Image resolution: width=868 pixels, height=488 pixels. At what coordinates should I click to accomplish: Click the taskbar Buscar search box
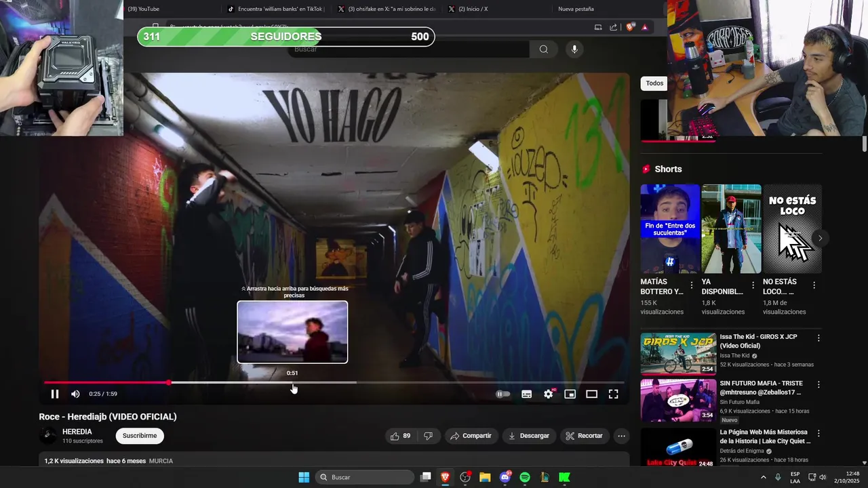click(x=365, y=477)
